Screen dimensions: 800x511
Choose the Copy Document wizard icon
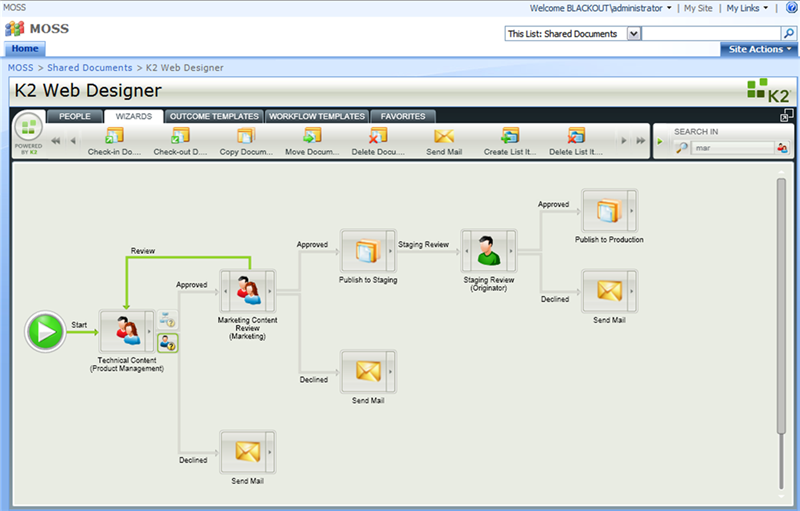(246, 136)
